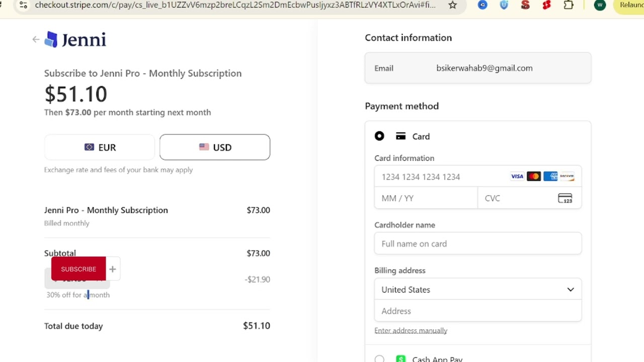The image size is (644, 362).
Task: Click the Cash App Pay green icon
Action: 400,359
